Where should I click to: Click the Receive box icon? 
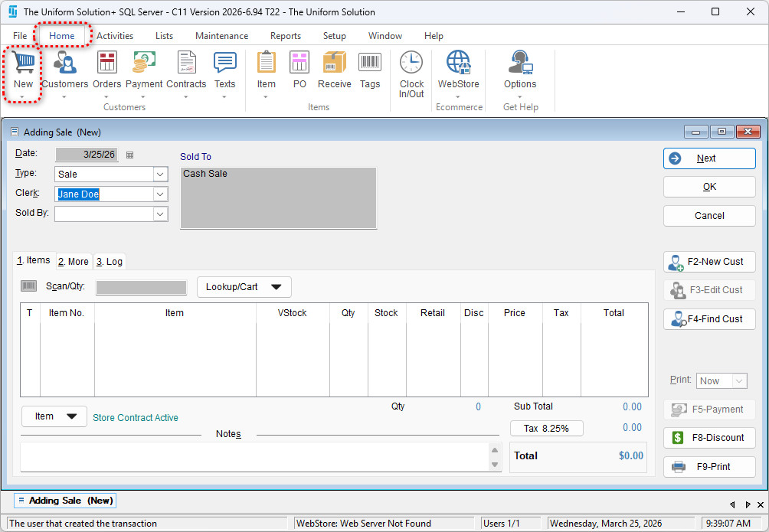pyautogui.click(x=334, y=64)
